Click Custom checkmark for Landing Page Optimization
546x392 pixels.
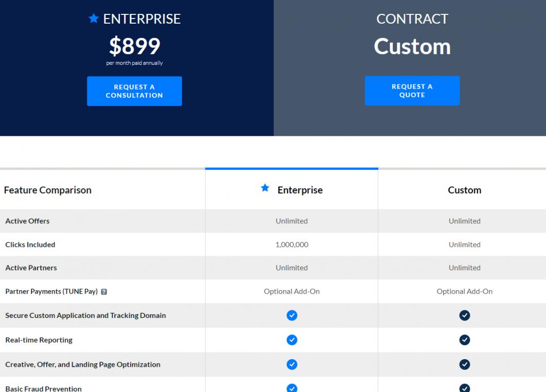click(x=464, y=364)
